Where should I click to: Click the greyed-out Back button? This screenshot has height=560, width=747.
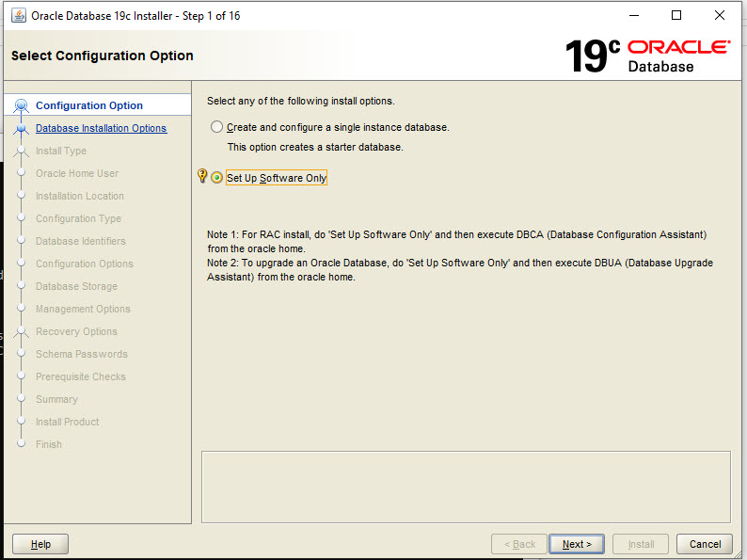pyautogui.click(x=519, y=544)
